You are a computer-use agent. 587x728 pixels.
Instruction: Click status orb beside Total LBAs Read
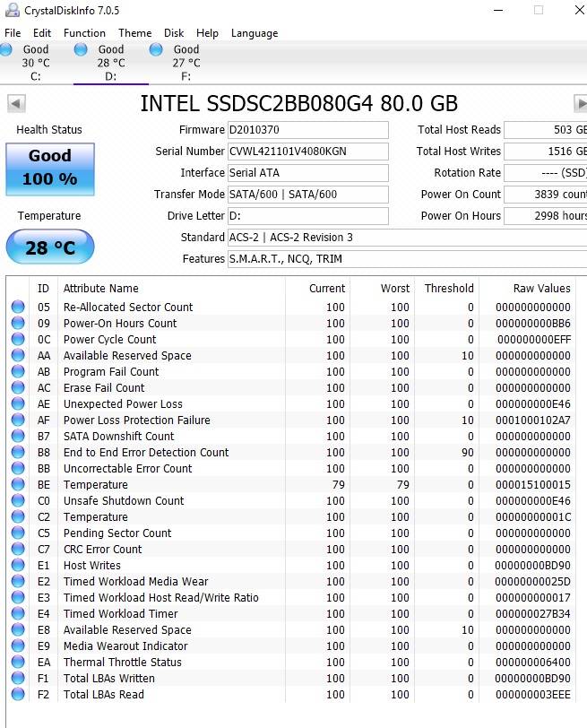pyautogui.click(x=18, y=695)
